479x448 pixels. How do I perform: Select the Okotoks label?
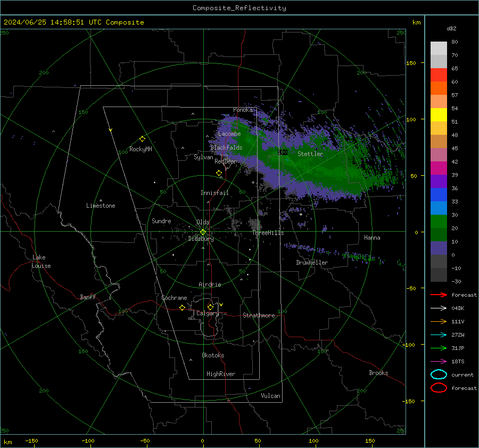[213, 355]
